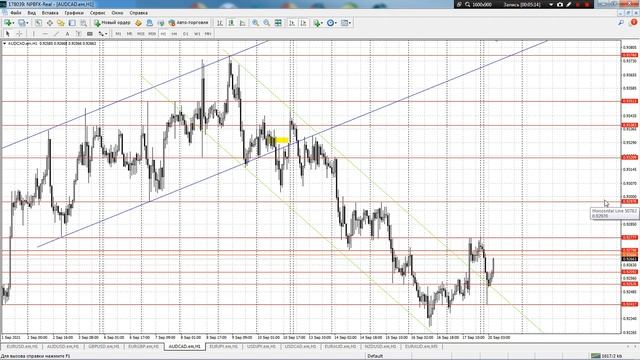Switch to D1 timeframe
This screenshot has width=640, height=360.
click(x=186, y=34)
